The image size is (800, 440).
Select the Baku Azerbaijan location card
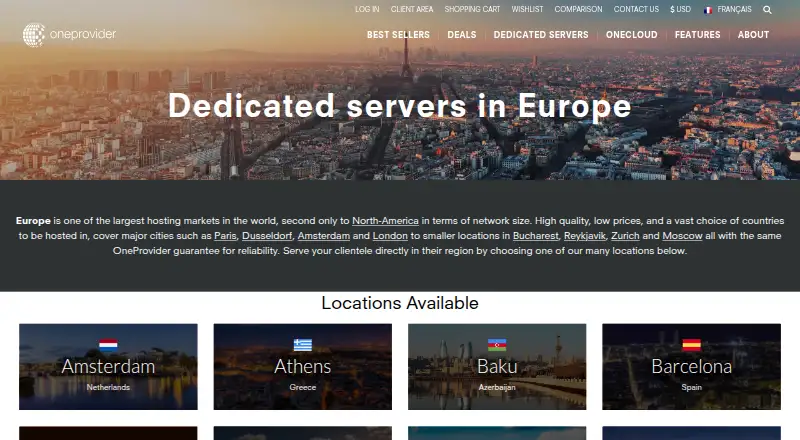click(x=497, y=366)
